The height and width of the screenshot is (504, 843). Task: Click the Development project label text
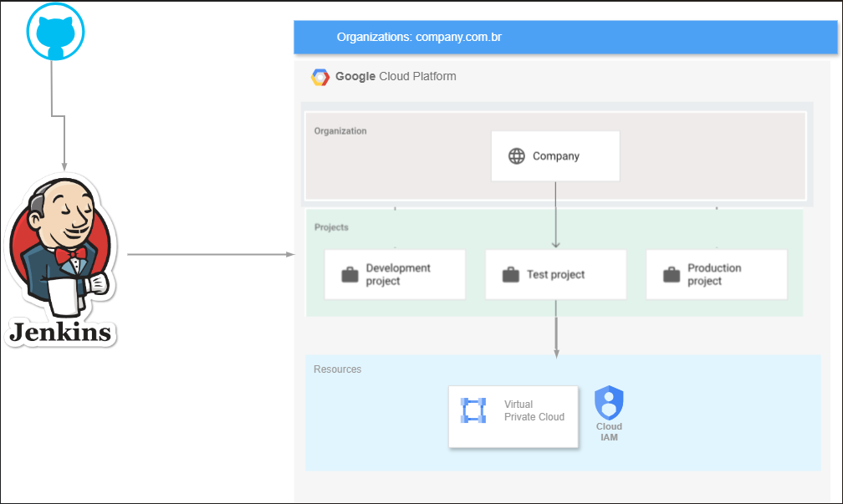pos(398,274)
